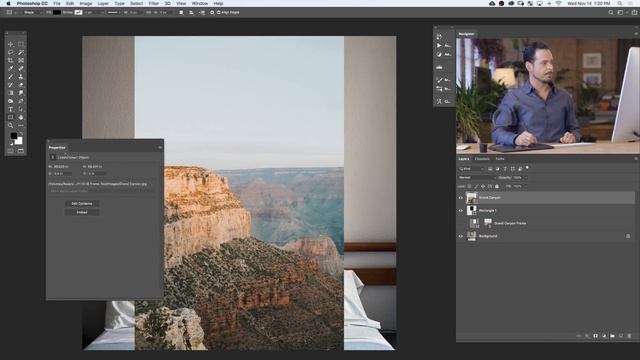
Task: Open the workspace switcher dropdown
Action: [x=622, y=13]
